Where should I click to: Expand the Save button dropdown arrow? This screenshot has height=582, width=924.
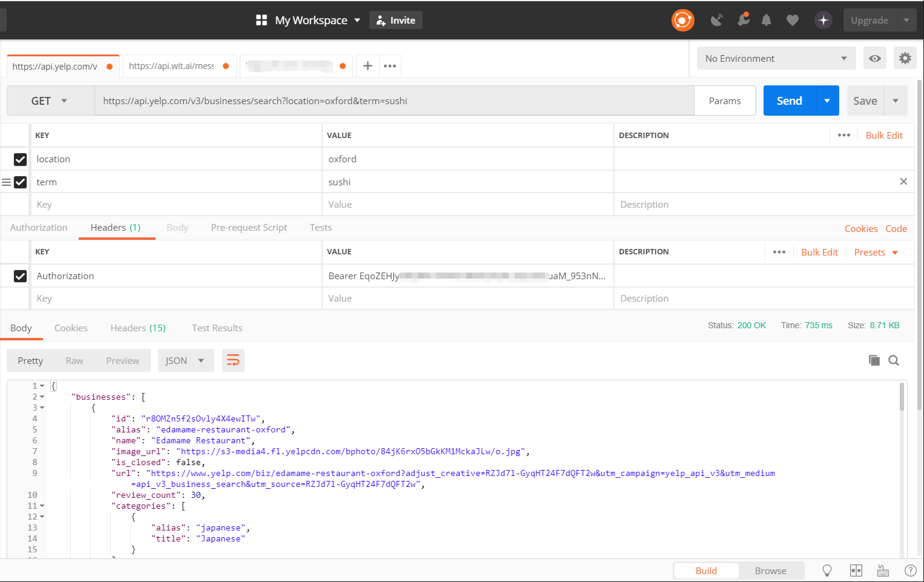click(x=896, y=101)
